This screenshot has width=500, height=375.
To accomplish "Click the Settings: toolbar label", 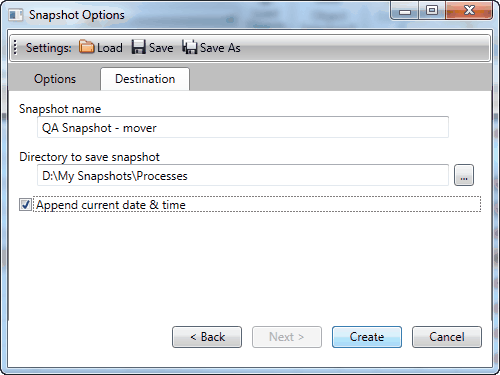I will click(x=49, y=48).
